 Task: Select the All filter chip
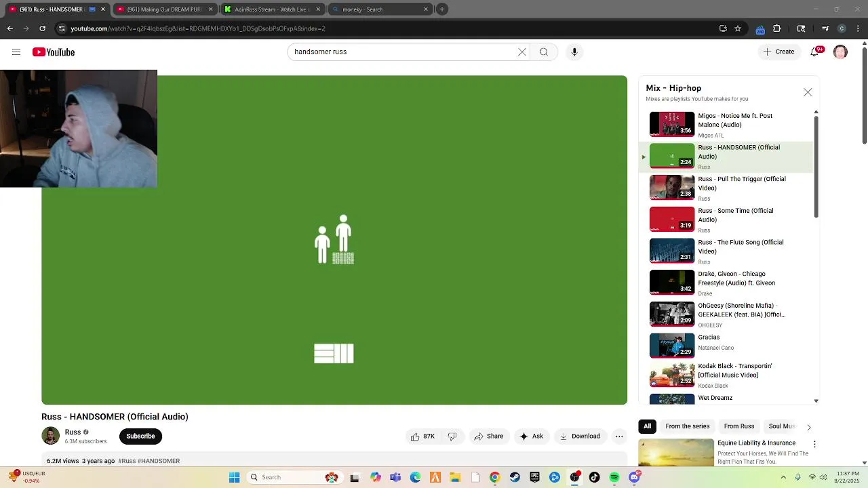[647, 426]
